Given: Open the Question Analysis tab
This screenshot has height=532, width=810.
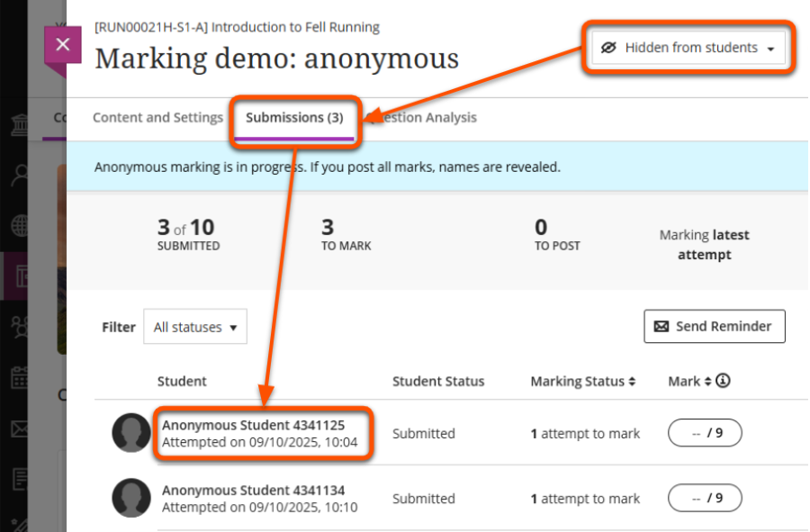Looking at the screenshot, I should click(x=423, y=118).
